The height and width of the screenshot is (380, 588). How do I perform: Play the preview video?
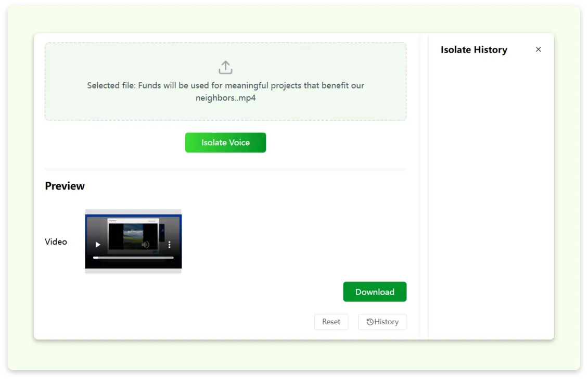[97, 245]
